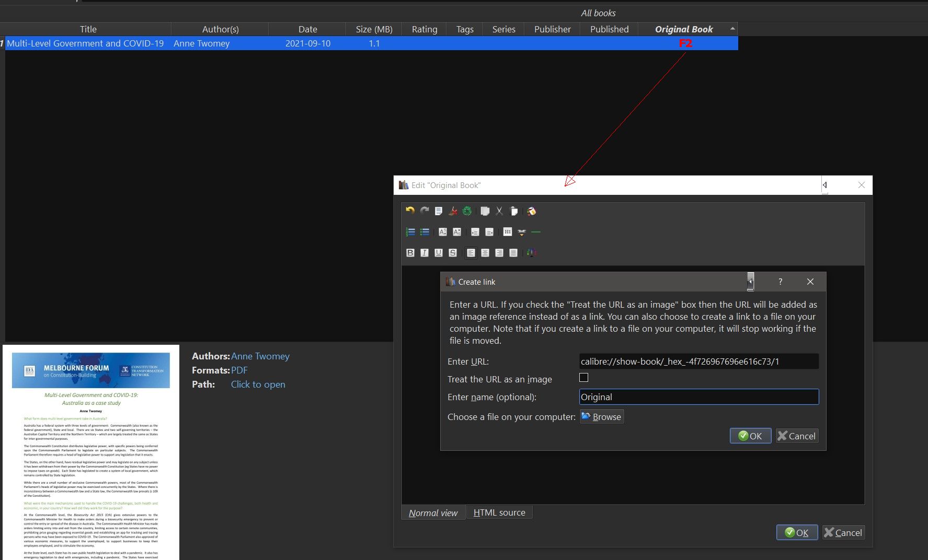Align text to the right

pyautogui.click(x=499, y=253)
